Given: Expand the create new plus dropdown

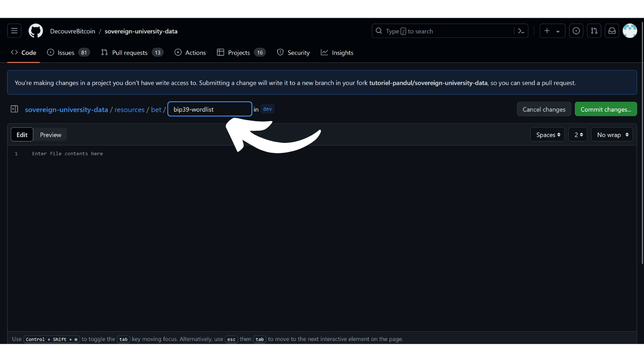Looking at the screenshot, I should tap(552, 31).
